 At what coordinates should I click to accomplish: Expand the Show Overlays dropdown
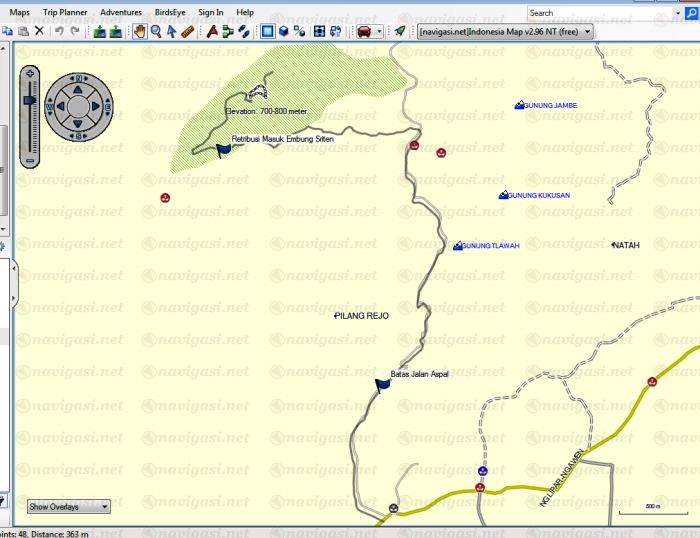(67, 506)
